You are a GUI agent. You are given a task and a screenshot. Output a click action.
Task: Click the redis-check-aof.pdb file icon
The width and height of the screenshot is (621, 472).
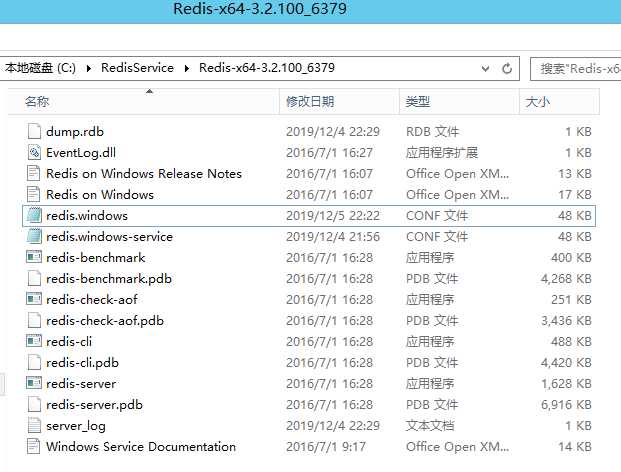[34, 320]
